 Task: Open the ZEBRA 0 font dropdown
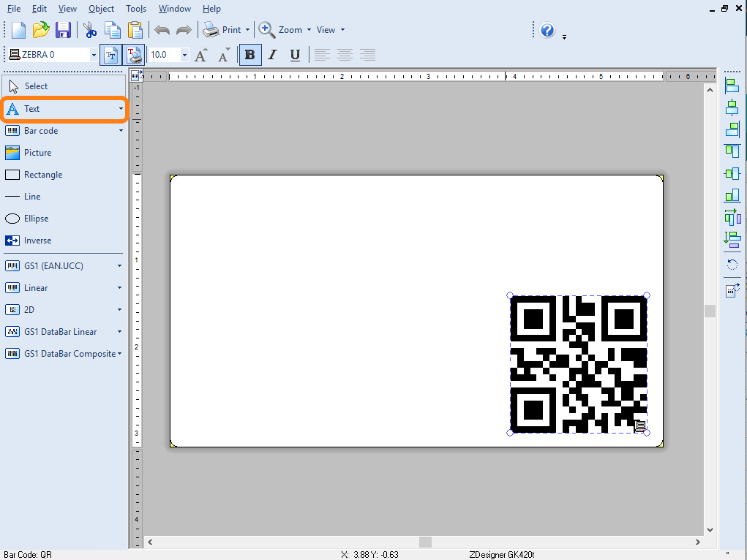[x=94, y=55]
